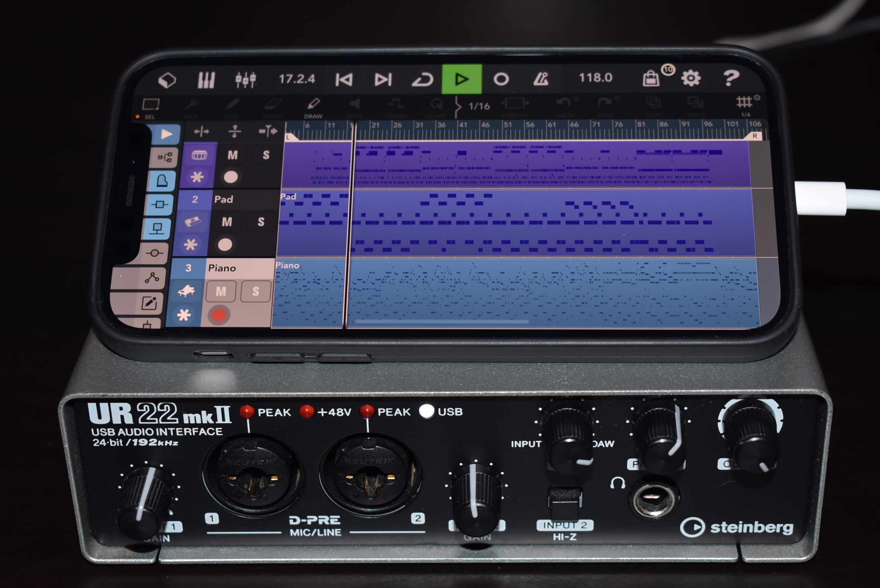Open the Automation nodes inspector tab
The width and height of the screenshot is (880, 588).
tap(152, 278)
